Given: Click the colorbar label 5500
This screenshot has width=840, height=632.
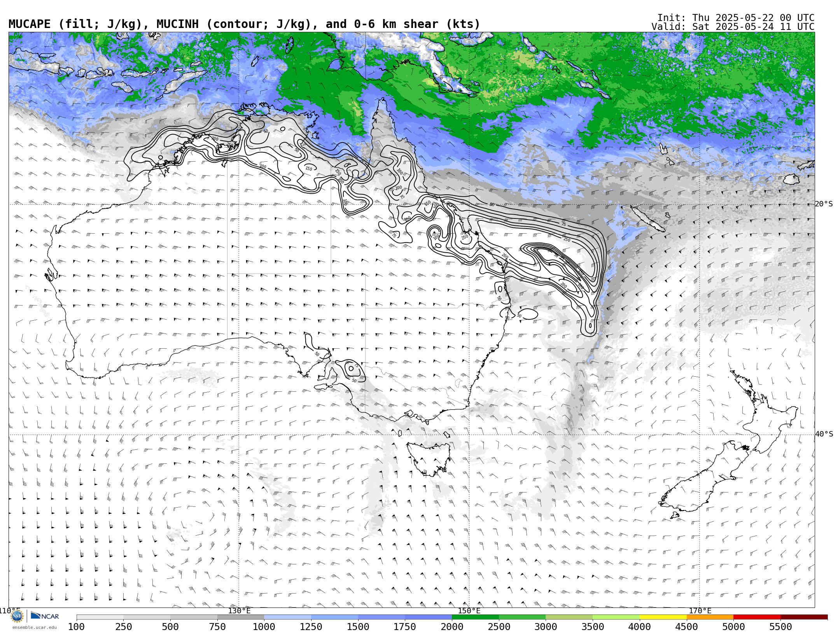Looking at the screenshot, I should [x=780, y=627].
